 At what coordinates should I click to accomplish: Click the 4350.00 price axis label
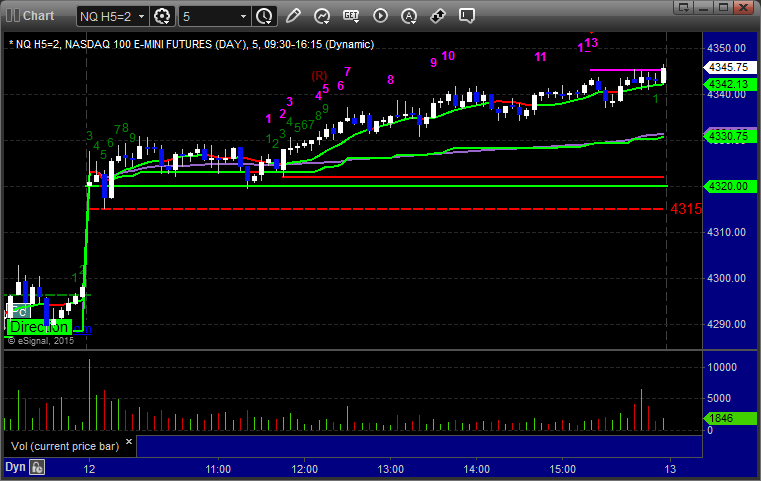[727, 48]
